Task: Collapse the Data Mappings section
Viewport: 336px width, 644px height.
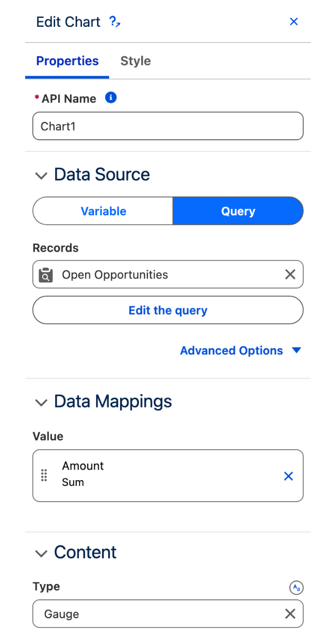Action: pyautogui.click(x=40, y=402)
